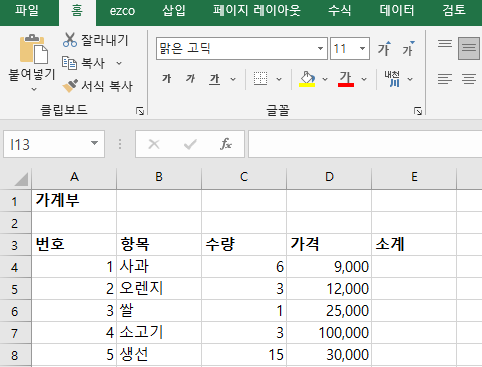
Task: Click the 사과 cell
Action: click(x=159, y=267)
